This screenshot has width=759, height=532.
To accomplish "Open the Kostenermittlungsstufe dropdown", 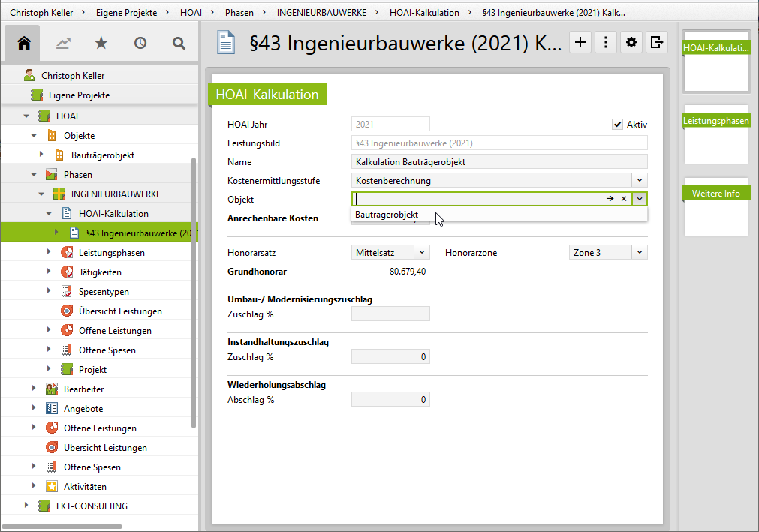I will coord(639,180).
